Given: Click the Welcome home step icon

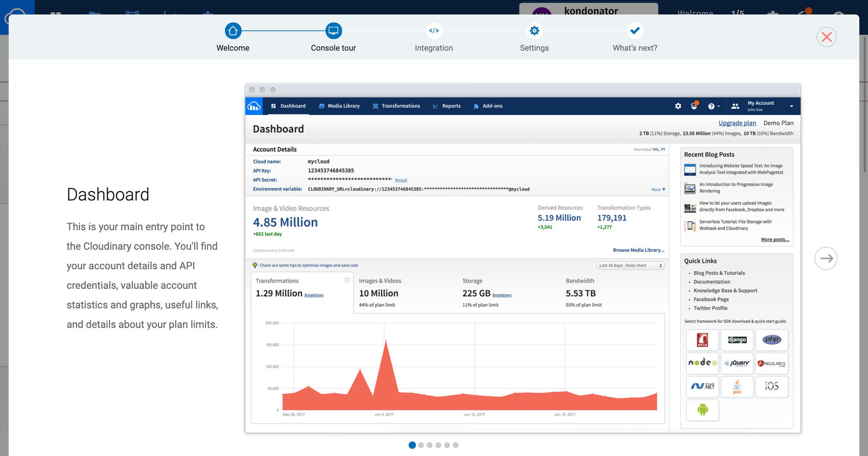Looking at the screenshot, I should pyautogui.click(x=233, y=31).
